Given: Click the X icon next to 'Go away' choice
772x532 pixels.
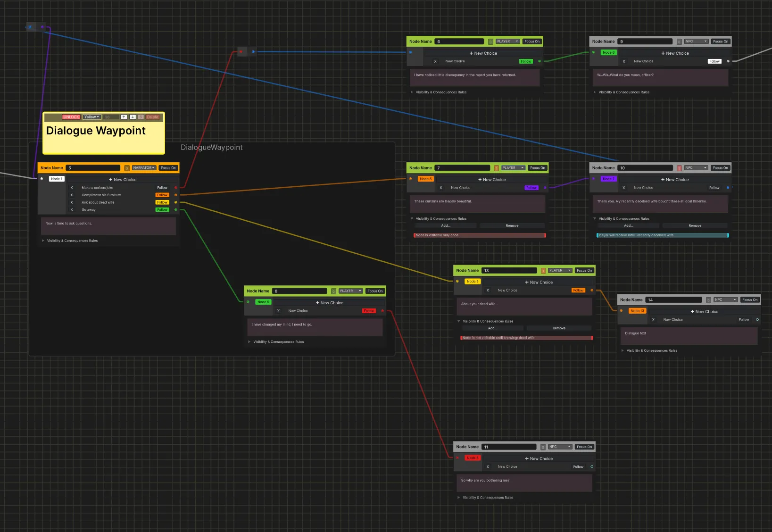Looking at the screenshot, I should (72, 209).
